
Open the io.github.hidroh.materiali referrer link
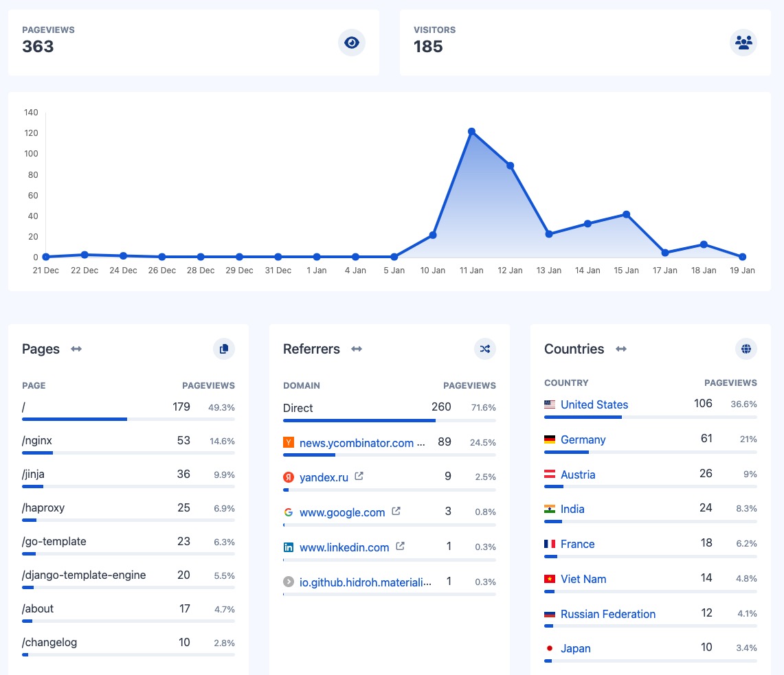click(x=366, y=582)
